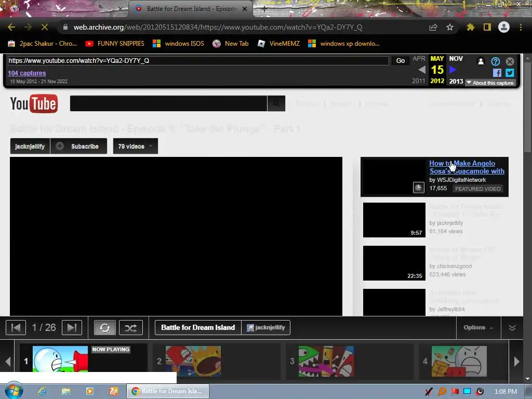Add featured video to Watch Later clock icon
The width and height of the screenshot is (532, 399).
pos(418,188)
